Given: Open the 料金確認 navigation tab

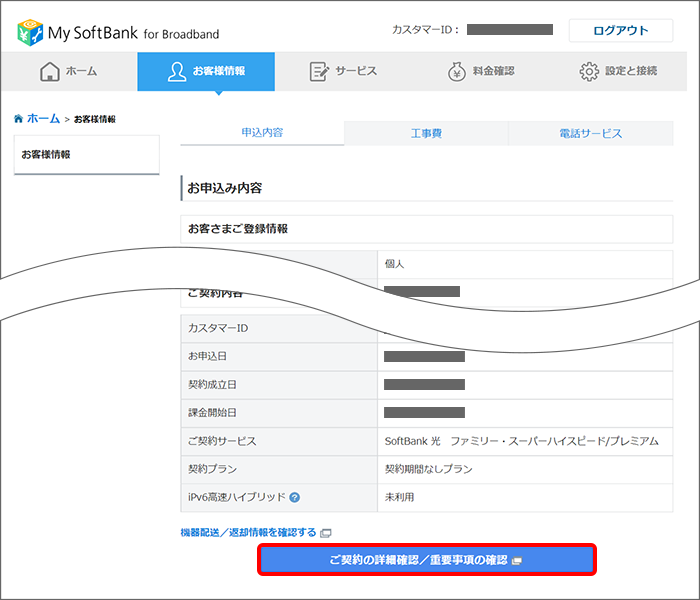Looking at the screenshot, I should pyautogui.click(x=481, y=71).
